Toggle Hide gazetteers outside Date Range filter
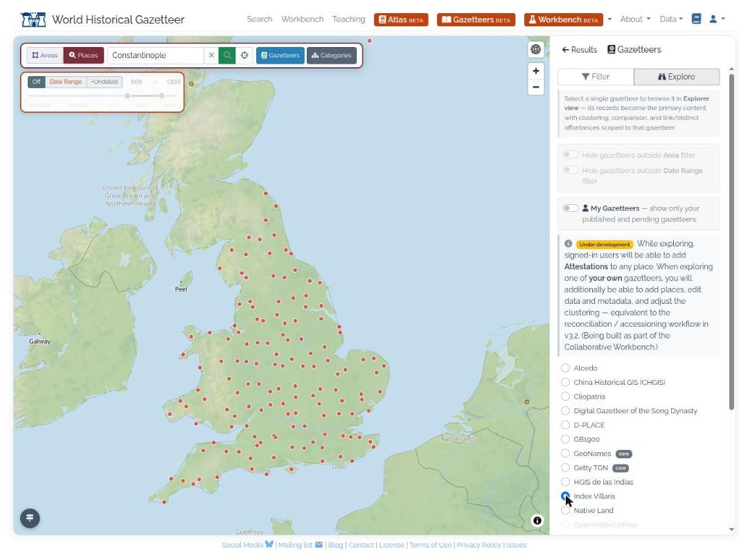This screenshot has height=560, width=748. coord(571,170)
